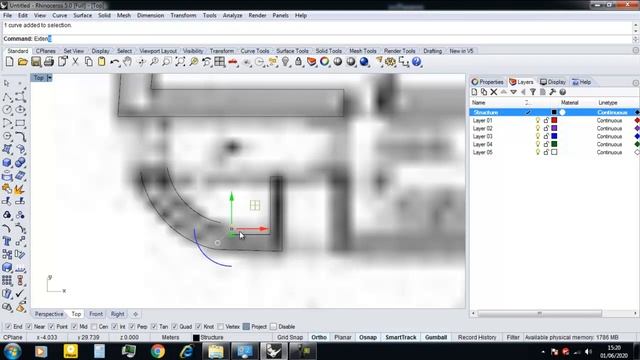Screen dimensions: 640x360
Task: Switch to the Perspective viewport tab
Action: pyautogui.click(x=49, y=314)
